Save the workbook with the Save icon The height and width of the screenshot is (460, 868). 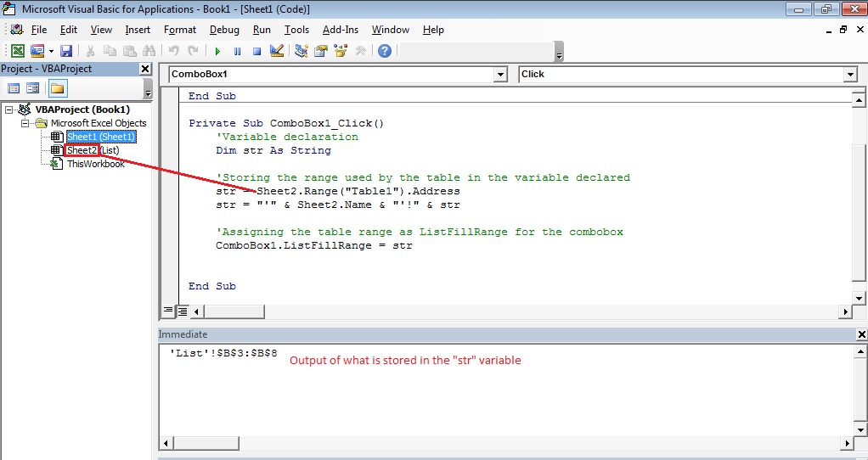pyautogui.click(x=66, y=51)
